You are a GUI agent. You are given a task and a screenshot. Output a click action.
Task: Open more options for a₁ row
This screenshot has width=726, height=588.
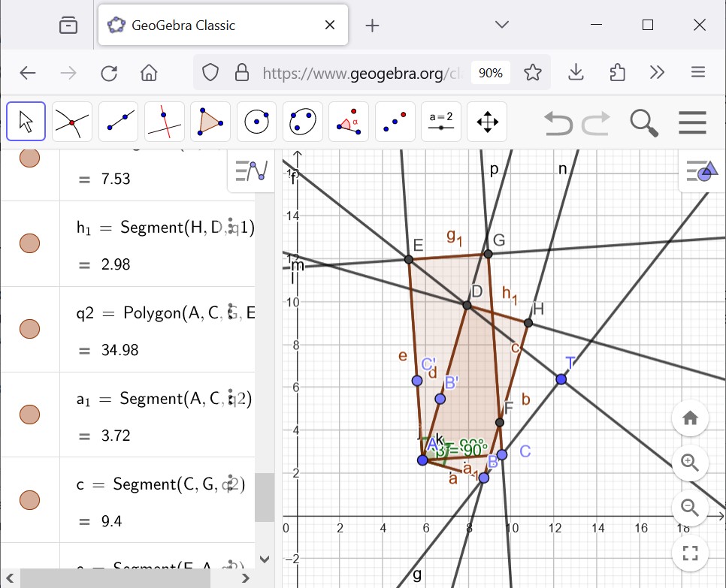click(x=231, y=398)
